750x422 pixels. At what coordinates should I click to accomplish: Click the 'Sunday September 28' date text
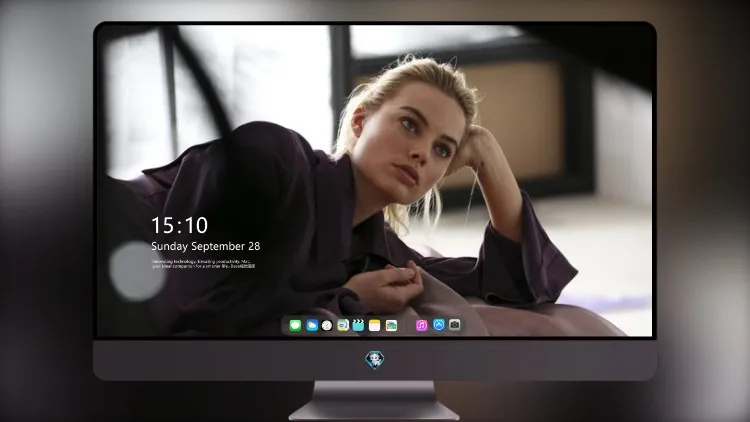click(x=206, y=246)
